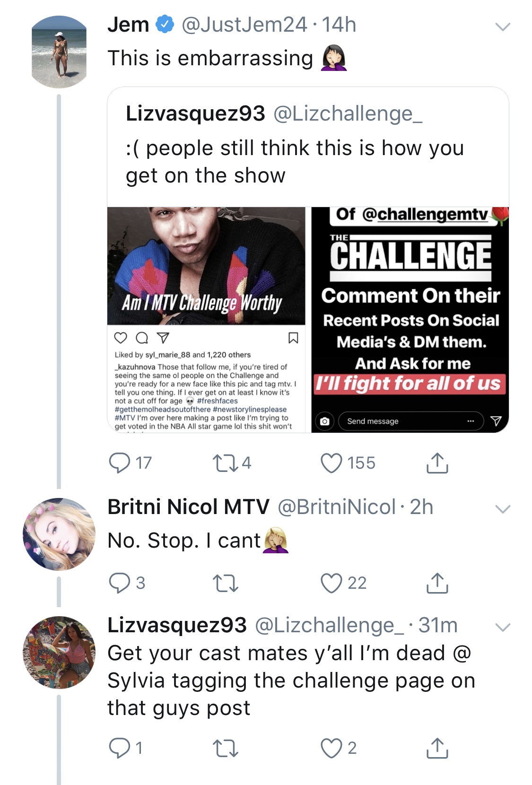Open the quoted Lizvasquez93 tweet text
Image resolution: width=532 pixels, height=785 pixels.
click(295, 161)
